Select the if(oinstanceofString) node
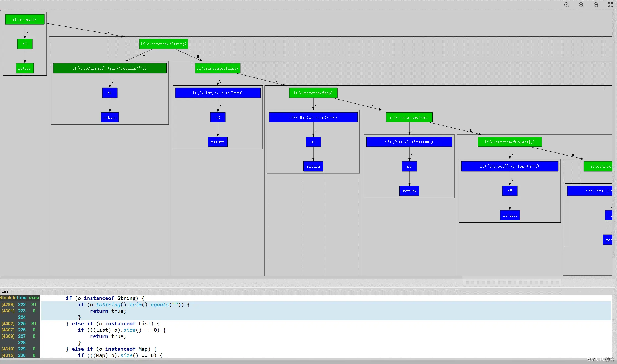617x364 pixels. pos(163,44)
